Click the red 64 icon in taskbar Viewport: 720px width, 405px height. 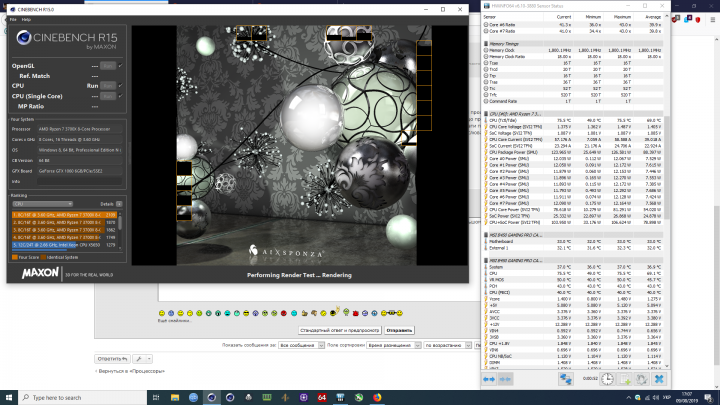[x=322, y=397]
